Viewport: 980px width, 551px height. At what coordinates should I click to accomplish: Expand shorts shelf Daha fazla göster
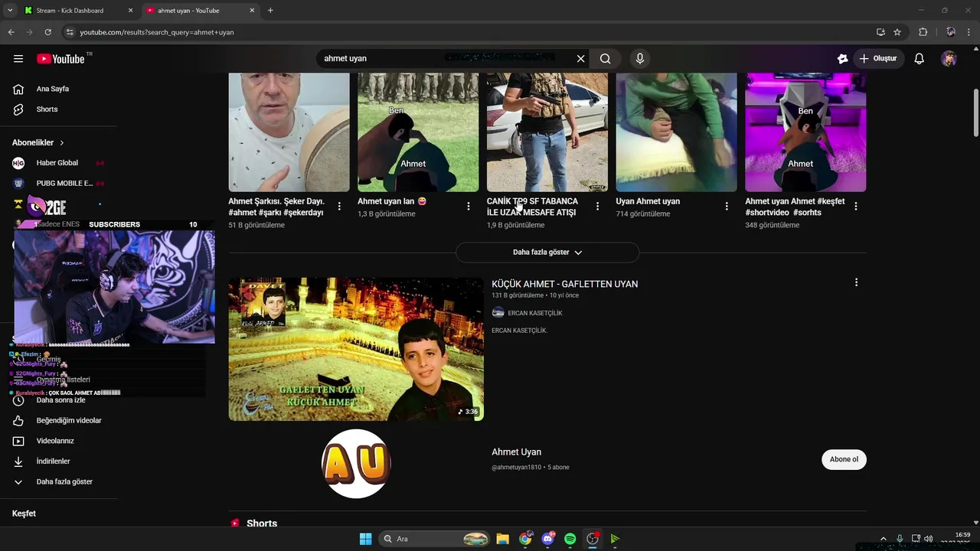coord(547,253)
